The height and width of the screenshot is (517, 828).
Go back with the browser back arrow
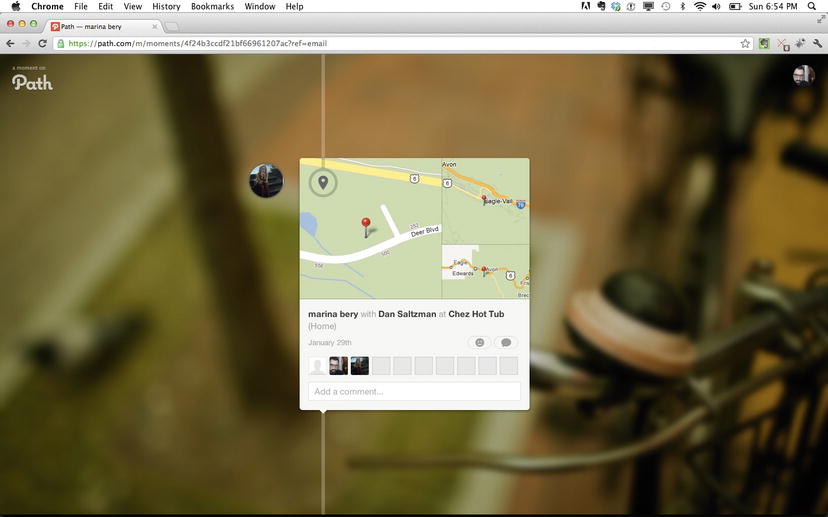click(11, 43)
